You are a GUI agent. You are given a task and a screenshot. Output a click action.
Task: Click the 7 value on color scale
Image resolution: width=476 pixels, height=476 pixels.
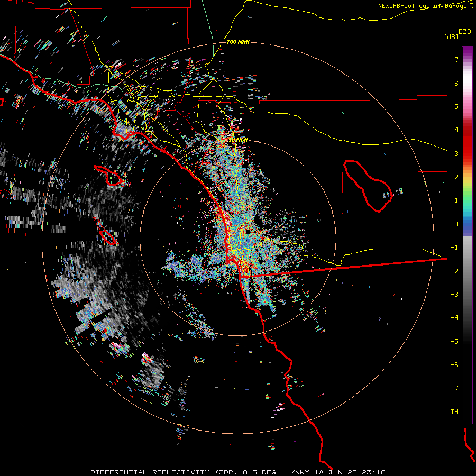click(x=456, y=59)
